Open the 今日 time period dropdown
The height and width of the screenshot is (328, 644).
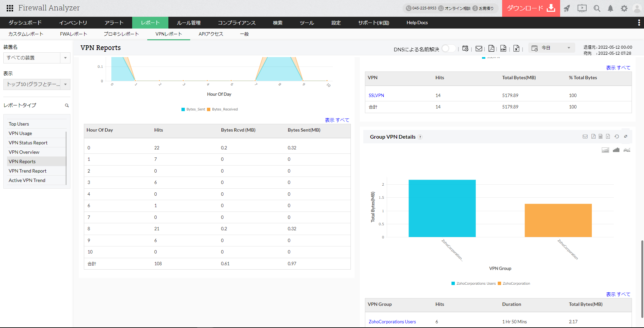point(552,48)
